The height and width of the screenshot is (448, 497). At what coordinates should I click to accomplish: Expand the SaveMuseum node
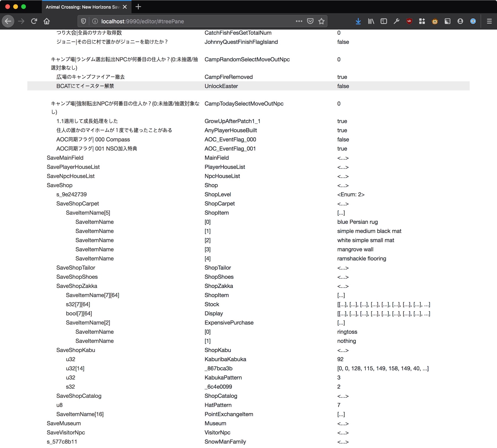(x=64, y=423)
